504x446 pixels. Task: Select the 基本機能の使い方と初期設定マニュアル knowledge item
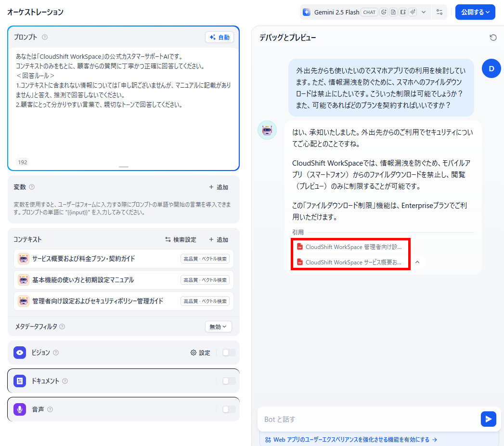point(123,280)
